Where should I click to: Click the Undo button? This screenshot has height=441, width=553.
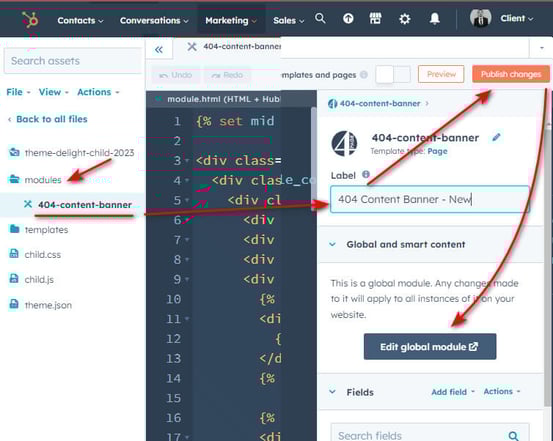click(x=176, y=75)
